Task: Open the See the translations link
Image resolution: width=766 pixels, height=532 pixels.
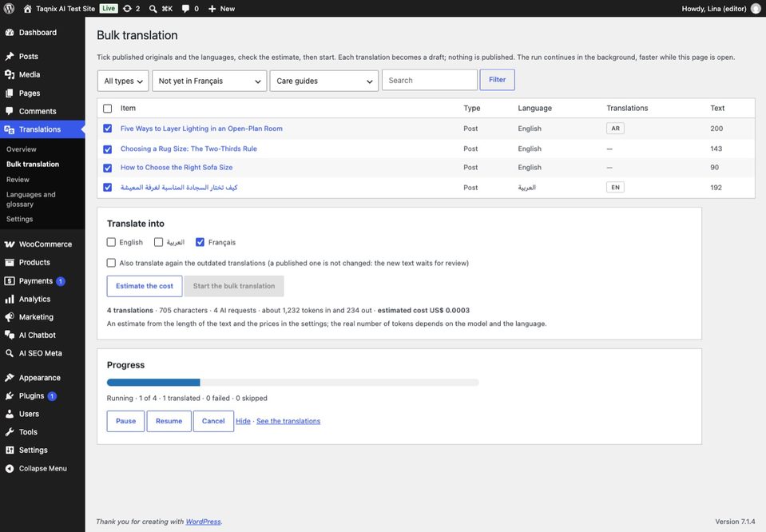Action: 288,421
